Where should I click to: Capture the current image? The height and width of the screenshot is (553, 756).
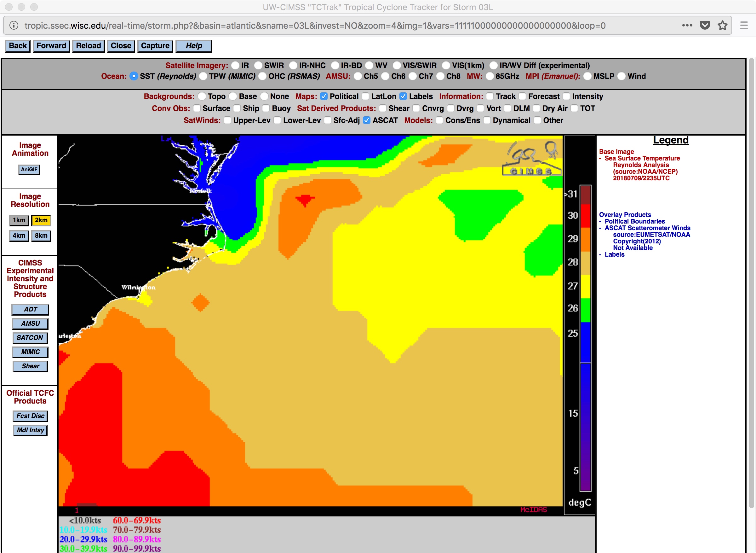(x=155, y=46)
